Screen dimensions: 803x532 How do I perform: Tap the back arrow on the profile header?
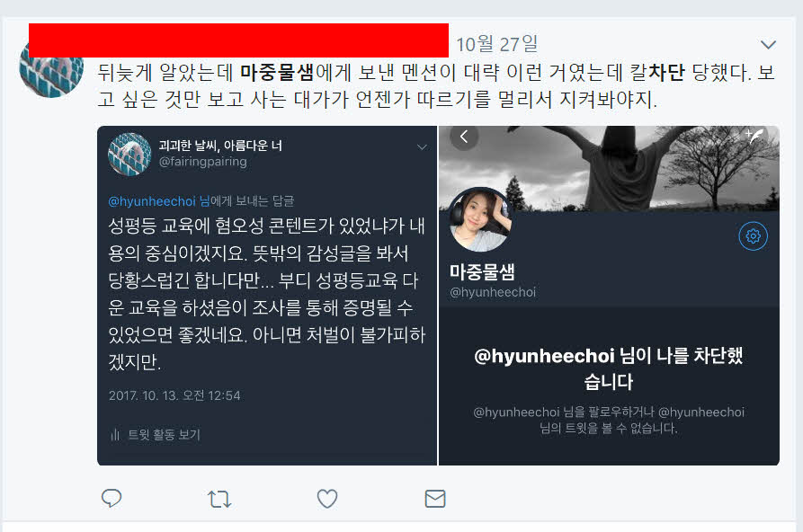click(x=464, y=137)
